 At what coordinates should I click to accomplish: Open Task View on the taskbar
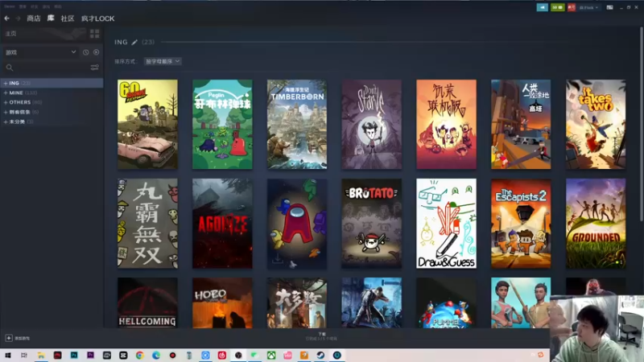tap(24, 355)
